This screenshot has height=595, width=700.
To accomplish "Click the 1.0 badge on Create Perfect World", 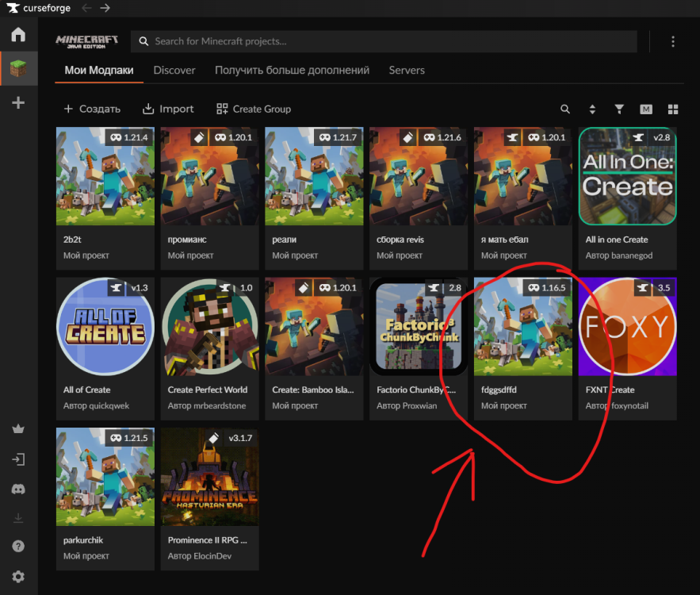I will (246, 288).
